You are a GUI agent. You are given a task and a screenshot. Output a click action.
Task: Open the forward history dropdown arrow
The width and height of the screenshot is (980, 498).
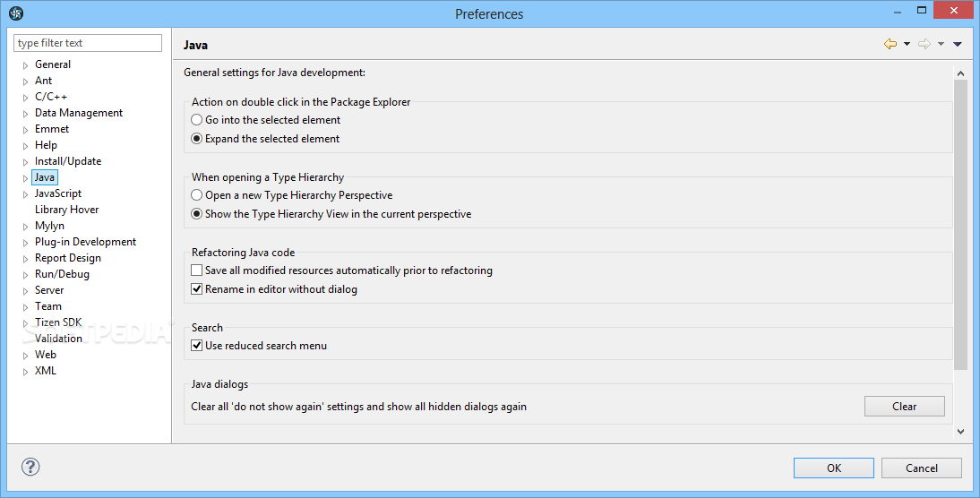pos(941,44)
